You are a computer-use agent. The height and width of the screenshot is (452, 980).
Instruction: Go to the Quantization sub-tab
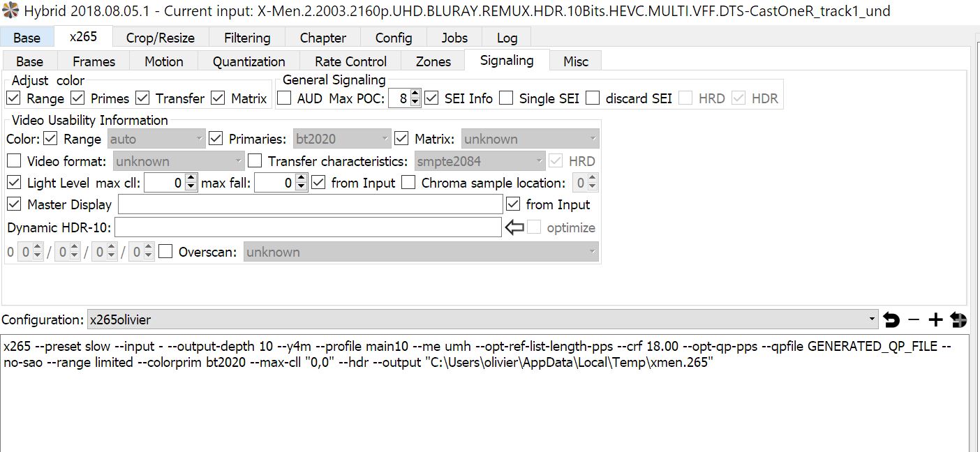(x=248, y=61)
